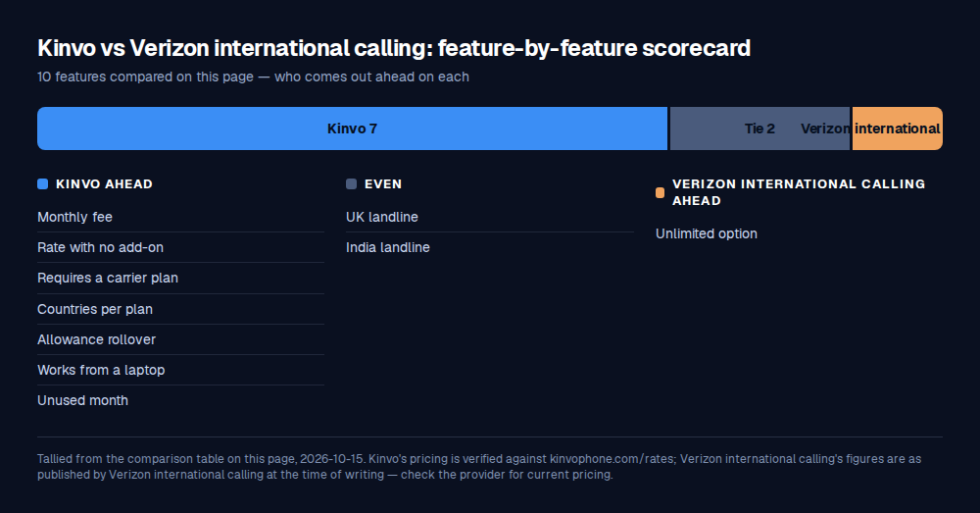Click the gray Tie 2 bar segment

click(x=760, y=128)
